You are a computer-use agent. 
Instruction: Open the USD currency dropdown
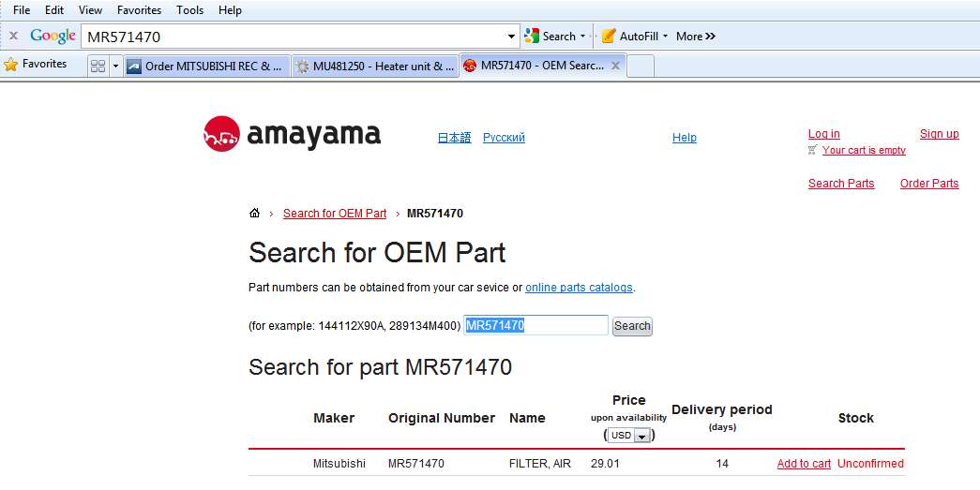pyautogui.click(x=628, y=436)
